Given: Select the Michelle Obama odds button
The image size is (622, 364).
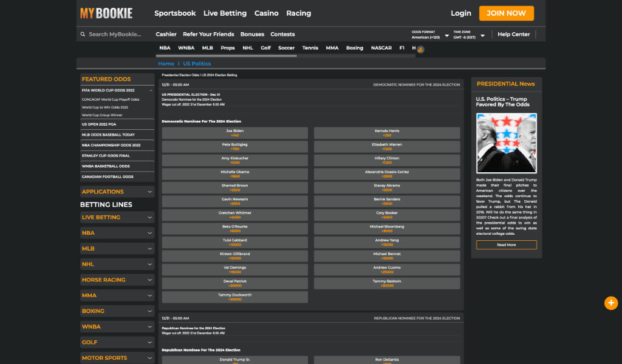Looking at the screenshot, I should tap(235, 174).
